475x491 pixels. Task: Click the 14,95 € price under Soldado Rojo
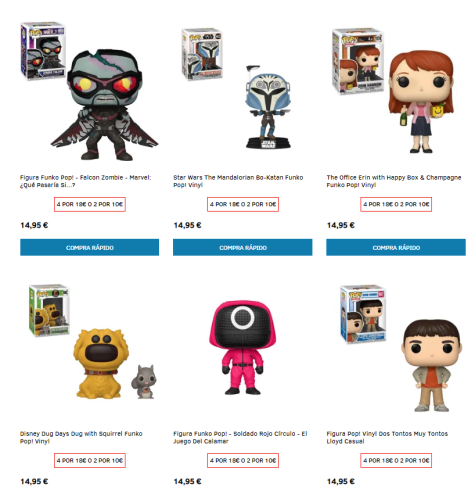click(x=187, y=481)
